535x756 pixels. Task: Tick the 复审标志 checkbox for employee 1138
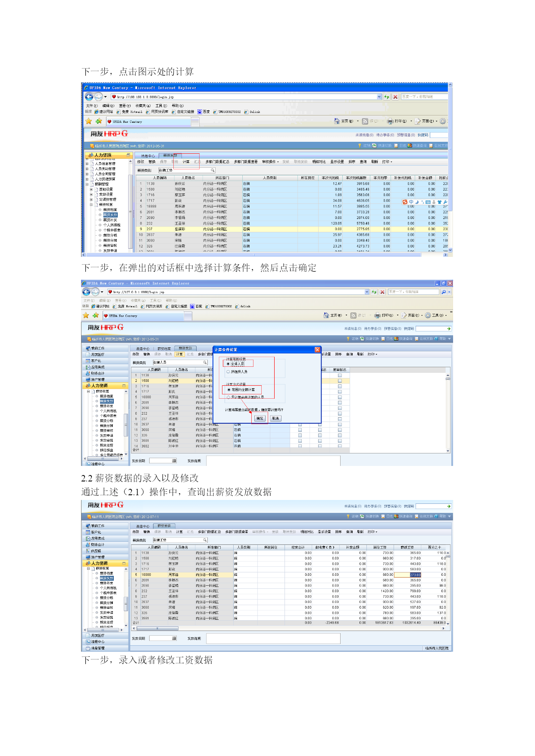[x=340, y=375]
